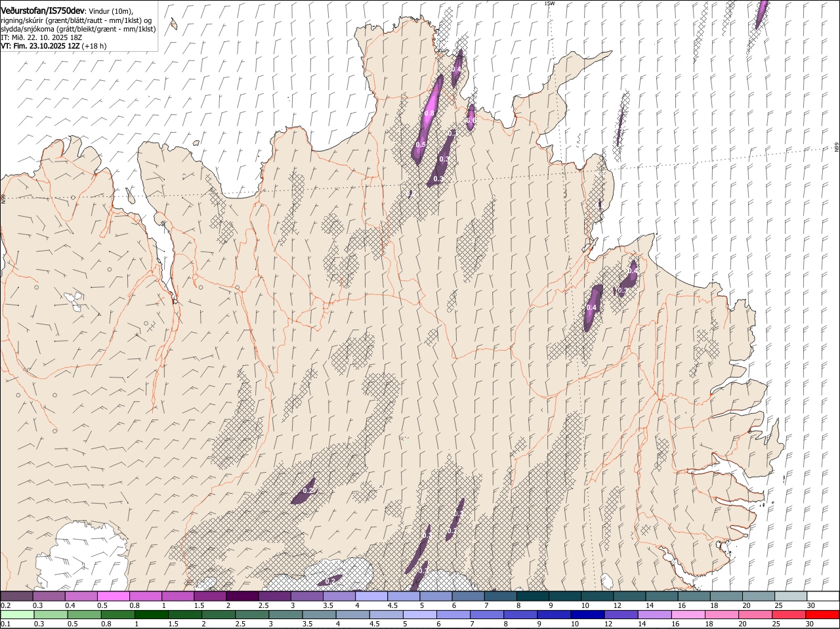This screenshot has height=629, width=840.
Task: Select lower legend swatch labeled 3
Action: pos(285,615)
